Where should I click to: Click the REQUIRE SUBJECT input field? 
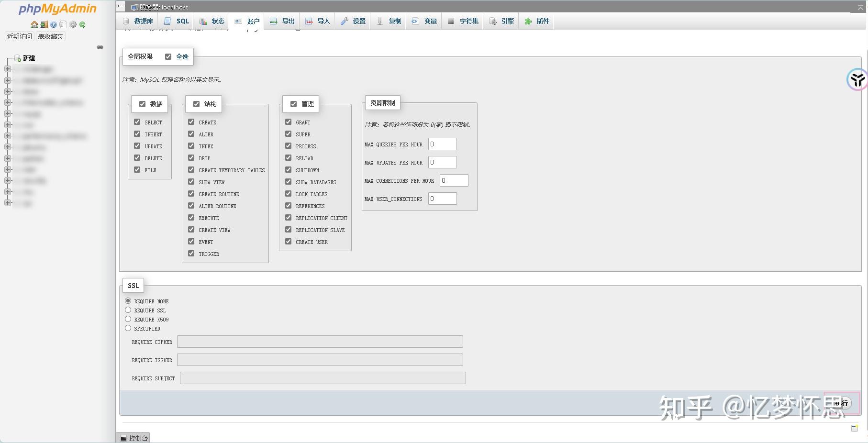pyautogui.click(x=323, y=378)
